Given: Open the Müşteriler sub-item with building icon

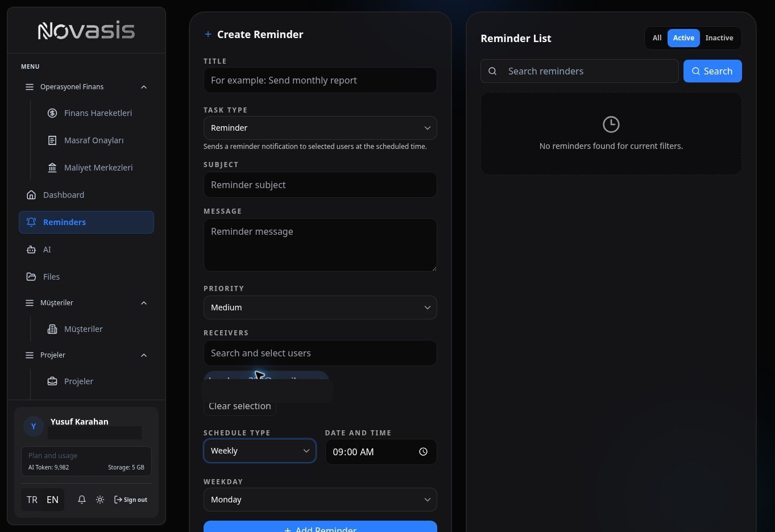Looking at the screenshot, I should 83,329.
